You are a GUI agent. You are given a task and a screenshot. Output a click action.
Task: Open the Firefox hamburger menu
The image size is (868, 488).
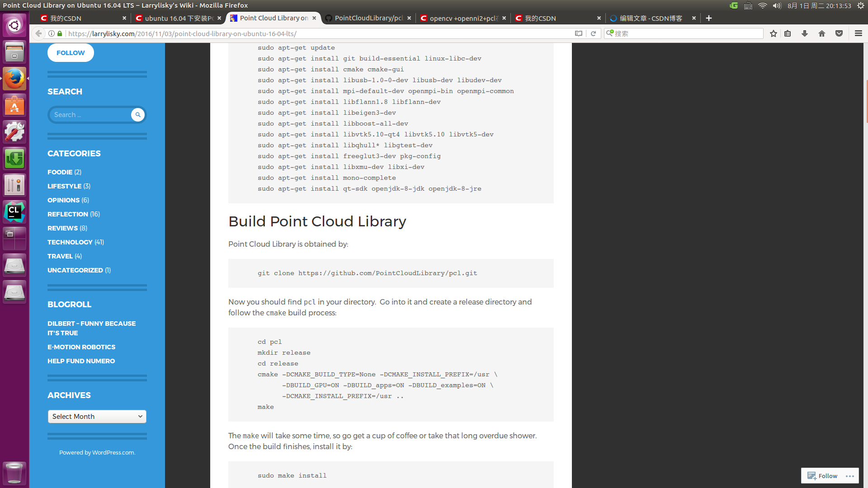[x=858, y=33]
